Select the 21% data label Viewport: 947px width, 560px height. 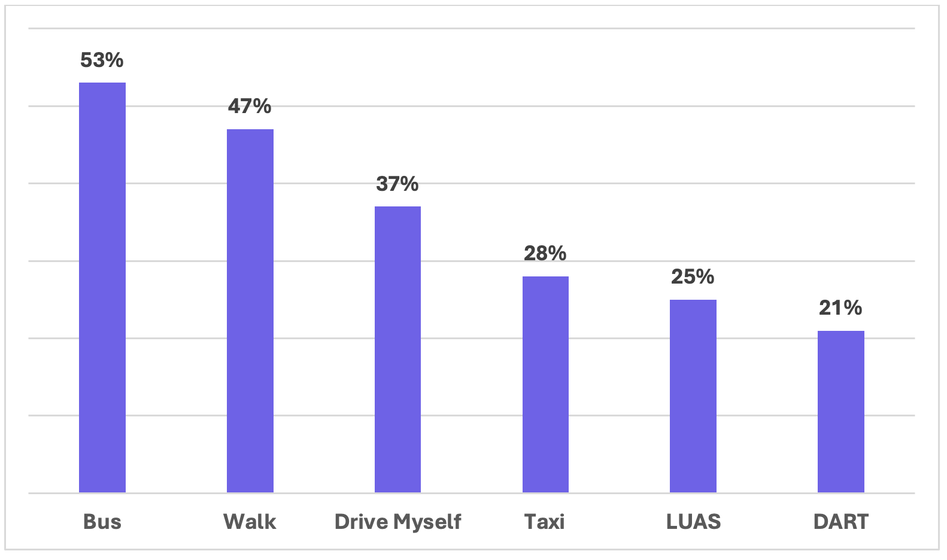point(840,308)
